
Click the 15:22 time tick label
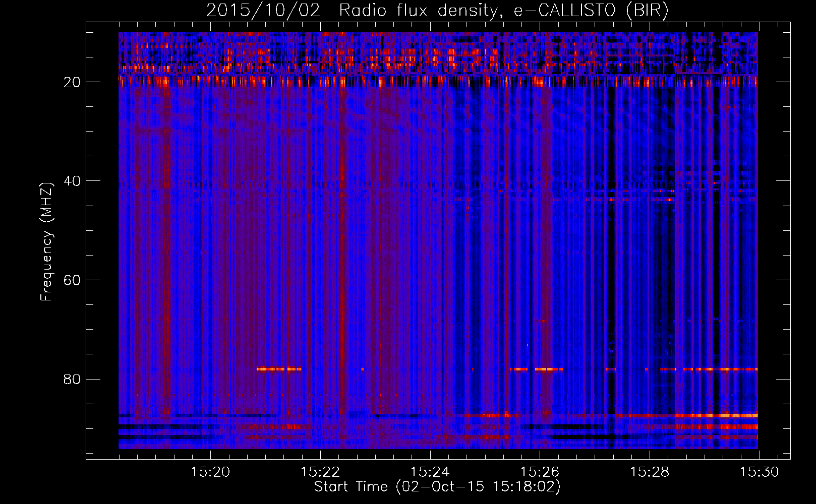pos(320,472)
